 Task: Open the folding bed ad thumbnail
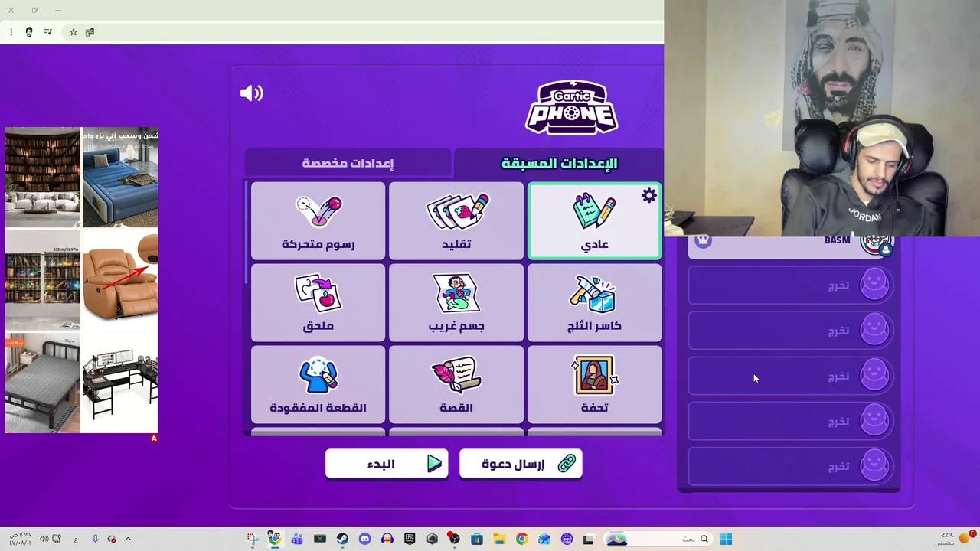(x=43, y=383)
